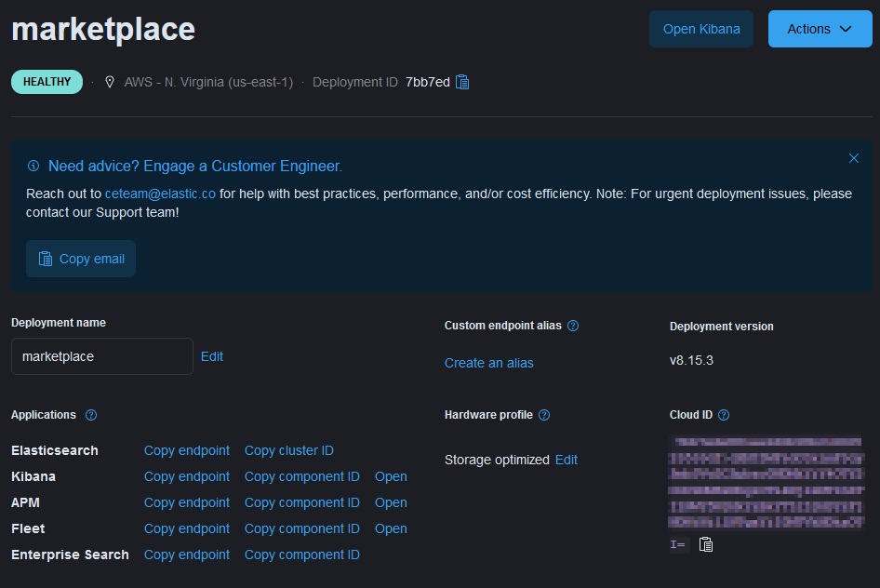
Task: Select Create an alias link
Action: [x=488, y=363]
